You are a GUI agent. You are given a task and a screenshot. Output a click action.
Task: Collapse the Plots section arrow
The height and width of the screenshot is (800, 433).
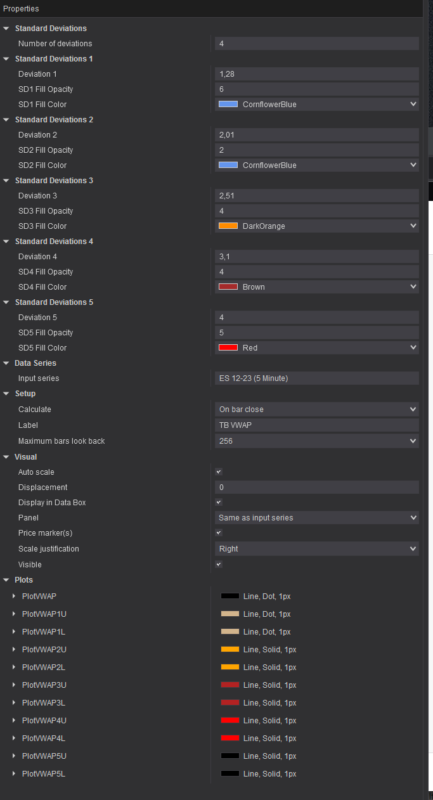6,580
